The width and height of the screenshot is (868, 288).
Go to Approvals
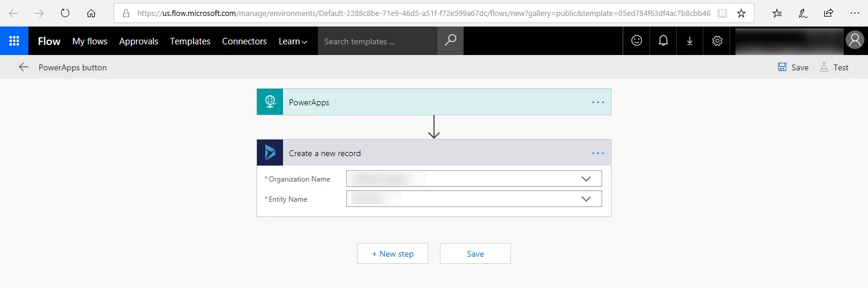point(139,41)
